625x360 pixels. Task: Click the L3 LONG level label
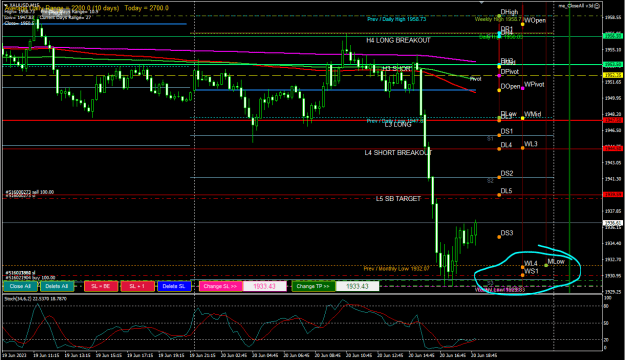[x=398, y=125]
